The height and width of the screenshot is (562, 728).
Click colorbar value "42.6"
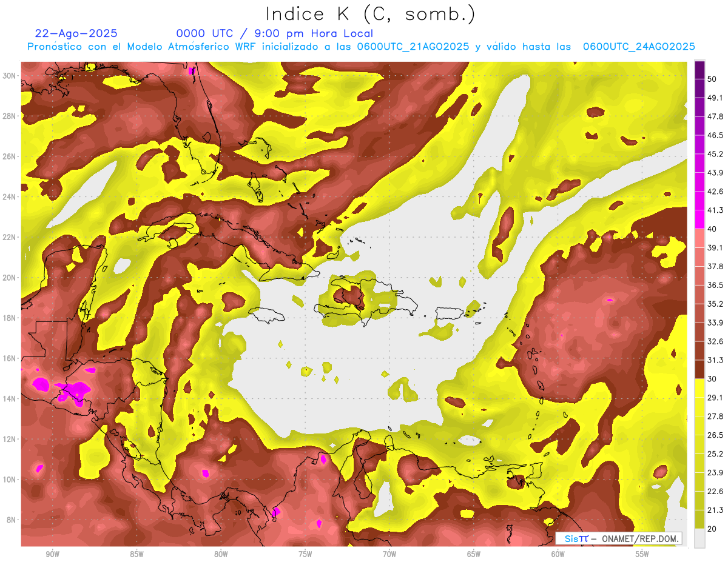coord(715,192)
